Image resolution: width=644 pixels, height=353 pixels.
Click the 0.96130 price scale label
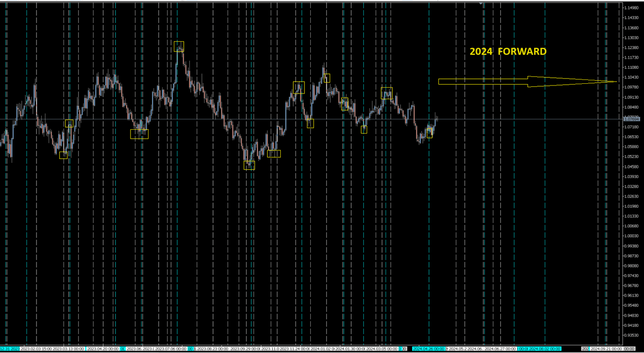click(632, 295)
